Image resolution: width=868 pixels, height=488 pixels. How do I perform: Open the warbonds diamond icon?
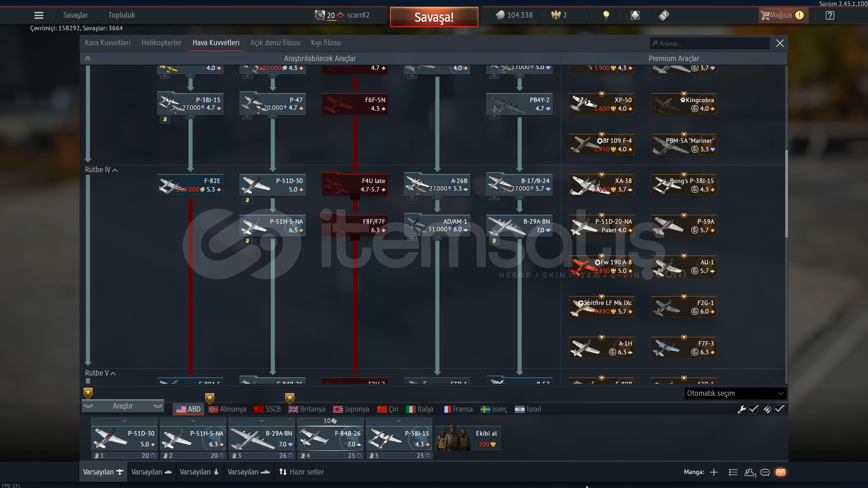tap(635, 15)
